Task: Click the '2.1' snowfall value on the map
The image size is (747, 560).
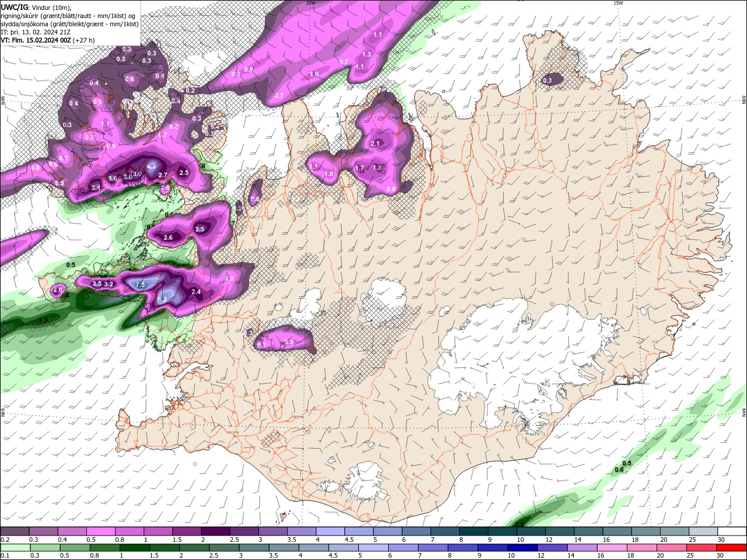Action: [375, 143]
